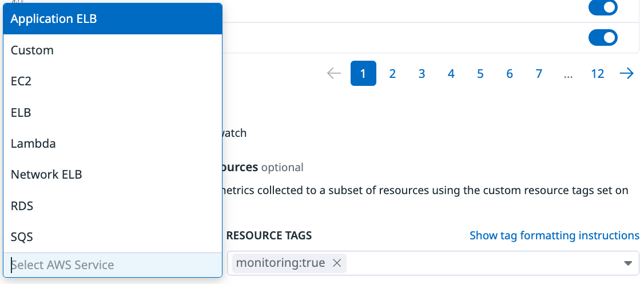Viewport: 644px width, 284px height.
Task: Expand the resource tags dropdown arrow
Action: [627, 263]
